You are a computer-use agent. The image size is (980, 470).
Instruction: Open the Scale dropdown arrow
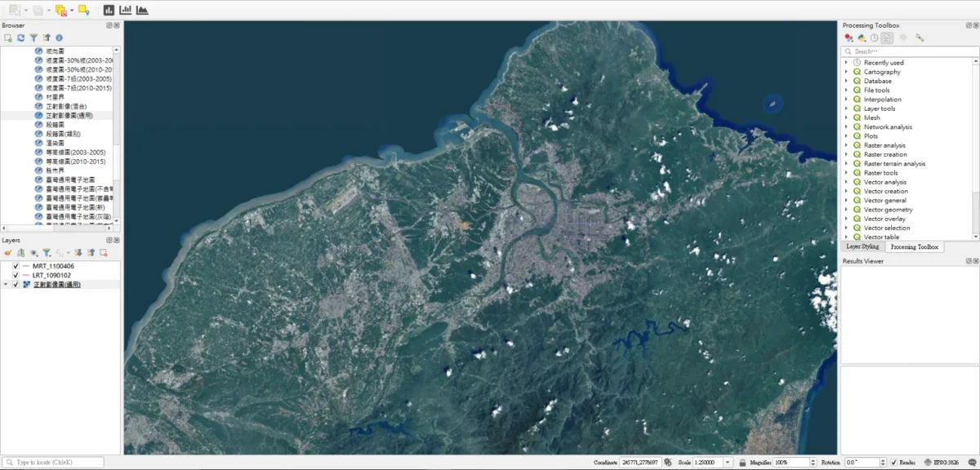728,463
